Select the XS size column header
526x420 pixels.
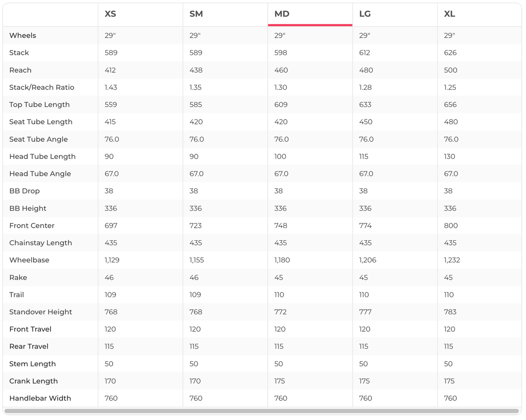tap(110, 14)
